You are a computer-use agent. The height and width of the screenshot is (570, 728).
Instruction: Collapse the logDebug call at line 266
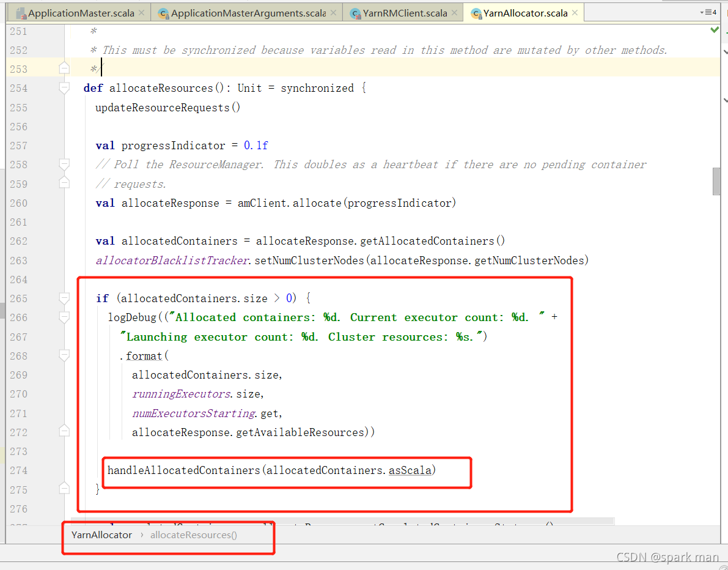click(65, 317)
